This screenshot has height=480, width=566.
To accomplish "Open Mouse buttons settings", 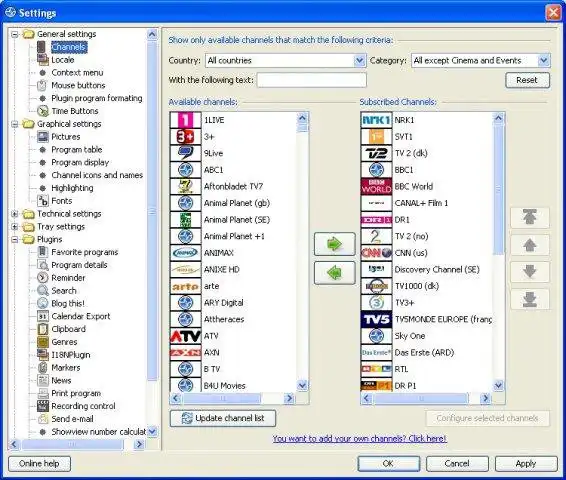I will [78, 86].
